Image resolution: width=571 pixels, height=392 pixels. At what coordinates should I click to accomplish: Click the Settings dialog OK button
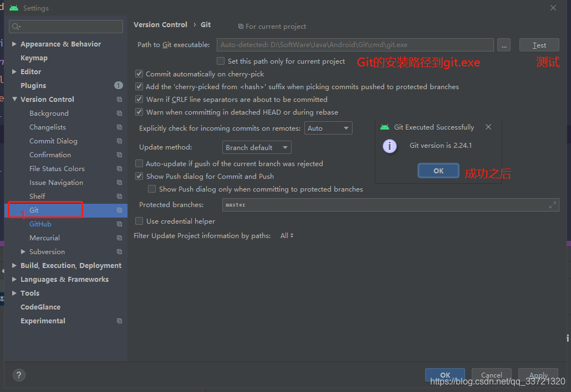coord(445,375)
